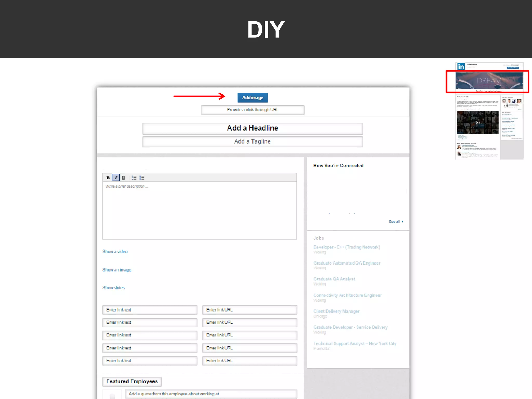Image resolution: width=532 pixels, height=399 pixels.
Task: Click the LinkedIn logo in the page thumbnail
Action: (461, 66)
